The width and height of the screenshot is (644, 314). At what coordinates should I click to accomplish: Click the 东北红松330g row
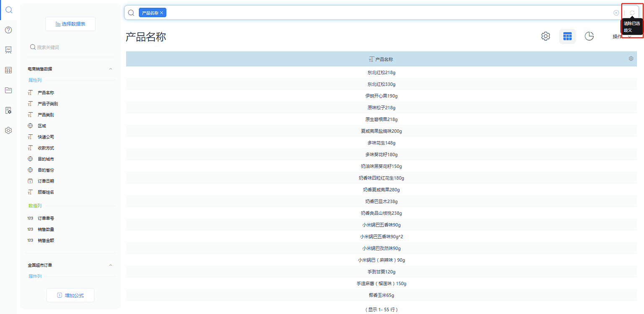coord(382,84)
